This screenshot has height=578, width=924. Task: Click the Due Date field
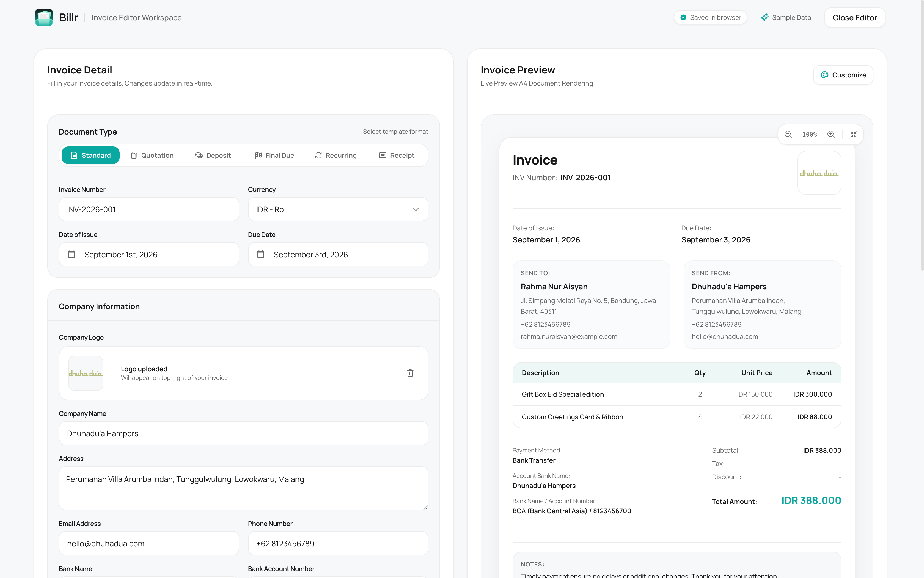pyautogui.click(x=338, y=254)
